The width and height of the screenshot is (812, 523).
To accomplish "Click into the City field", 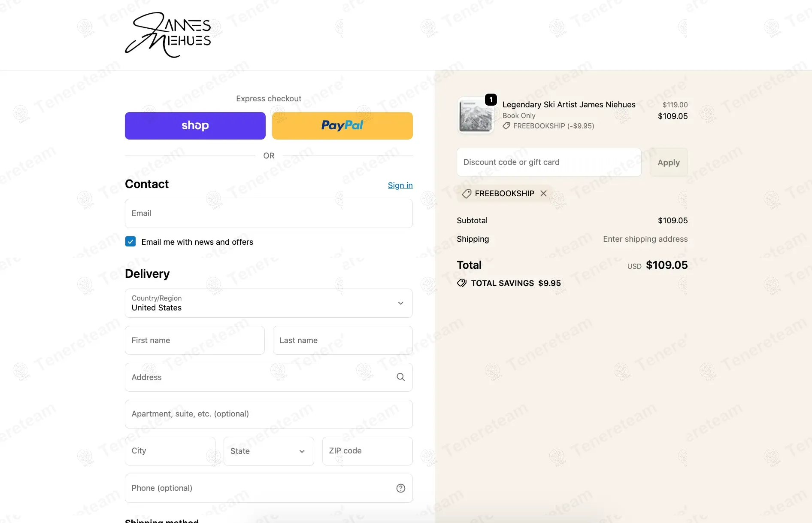I will [x=170, y=451].
